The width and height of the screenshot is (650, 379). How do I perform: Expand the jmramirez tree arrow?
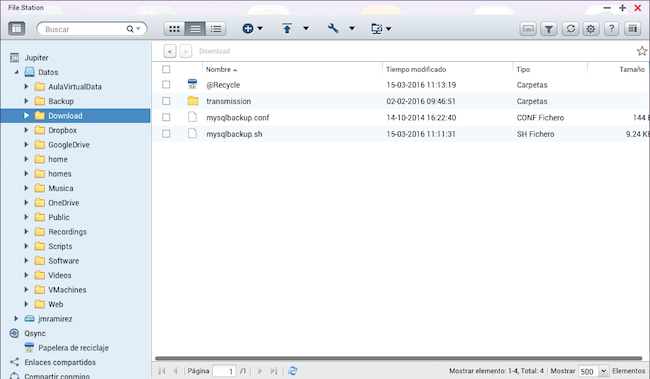pos(16,318)
